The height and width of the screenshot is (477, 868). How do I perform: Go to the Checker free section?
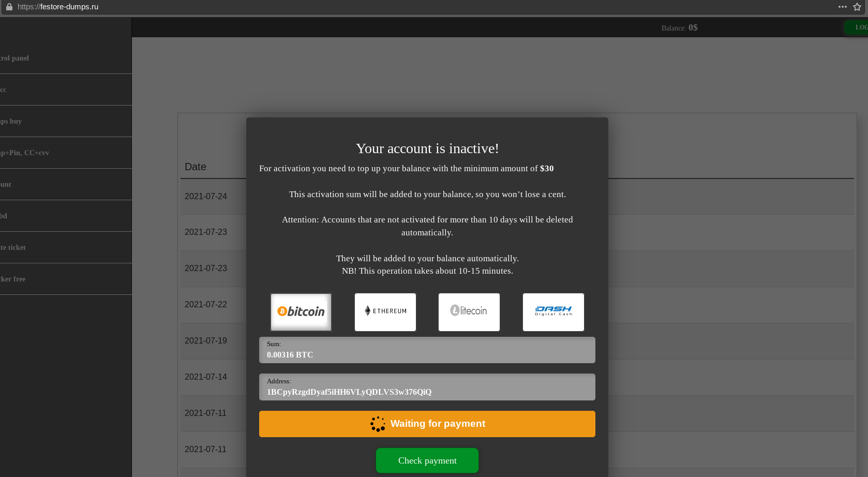click(x=31, y=279)
